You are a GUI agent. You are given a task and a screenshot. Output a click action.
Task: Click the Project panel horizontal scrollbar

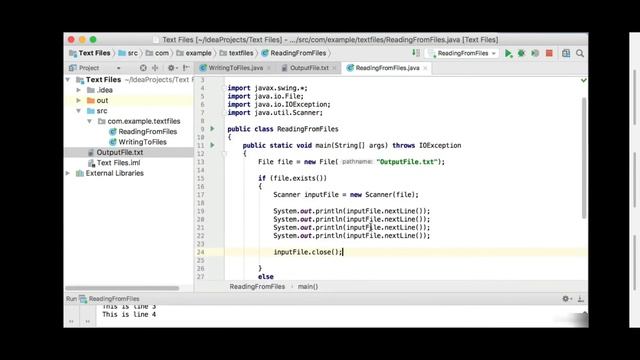122,288
